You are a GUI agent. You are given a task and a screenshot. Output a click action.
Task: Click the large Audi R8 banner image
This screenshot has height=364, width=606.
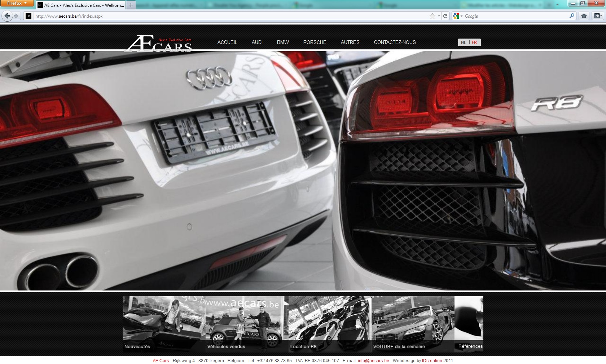(x=303, y=170)
